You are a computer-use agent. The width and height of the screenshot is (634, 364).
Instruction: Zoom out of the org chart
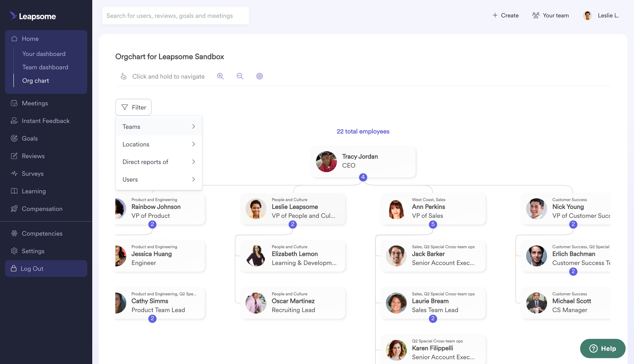(x=240, y=76)
